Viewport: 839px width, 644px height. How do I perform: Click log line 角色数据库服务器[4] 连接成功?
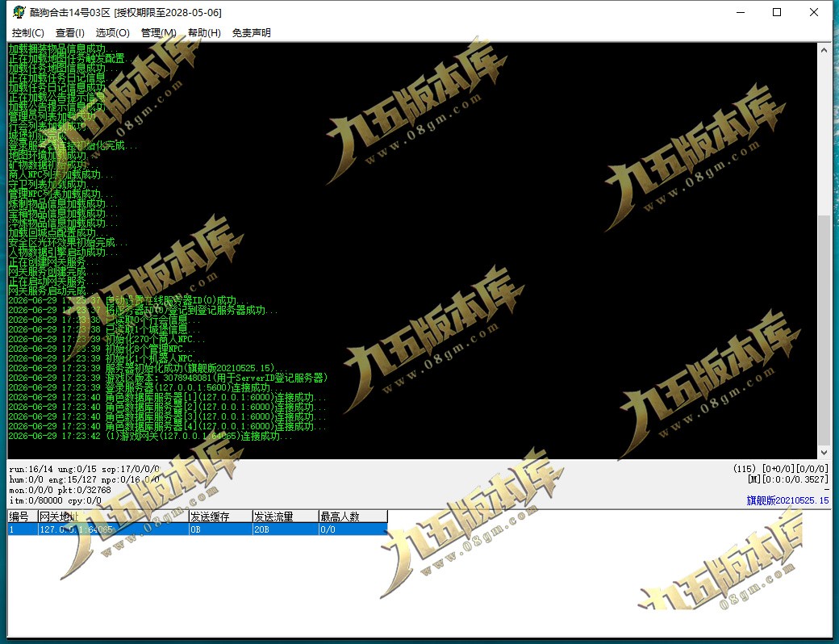[167, 427]
